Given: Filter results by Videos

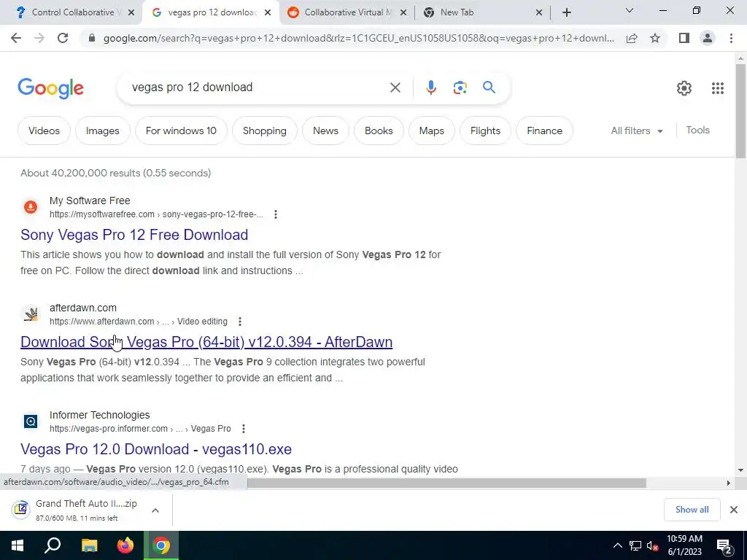Looking at the screenshot, I should (x=44, y=131).
